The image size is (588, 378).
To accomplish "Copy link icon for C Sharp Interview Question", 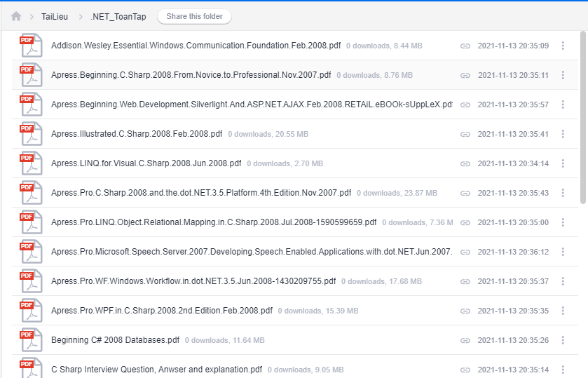I will [465, 370].
